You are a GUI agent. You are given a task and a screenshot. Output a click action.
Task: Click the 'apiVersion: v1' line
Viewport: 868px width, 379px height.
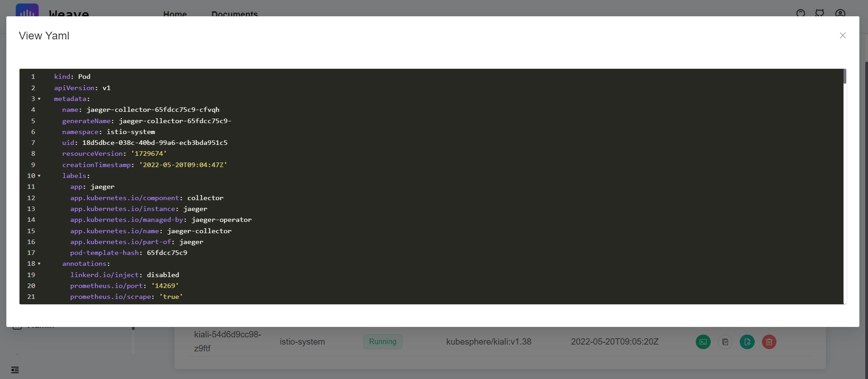pos(82,88)
